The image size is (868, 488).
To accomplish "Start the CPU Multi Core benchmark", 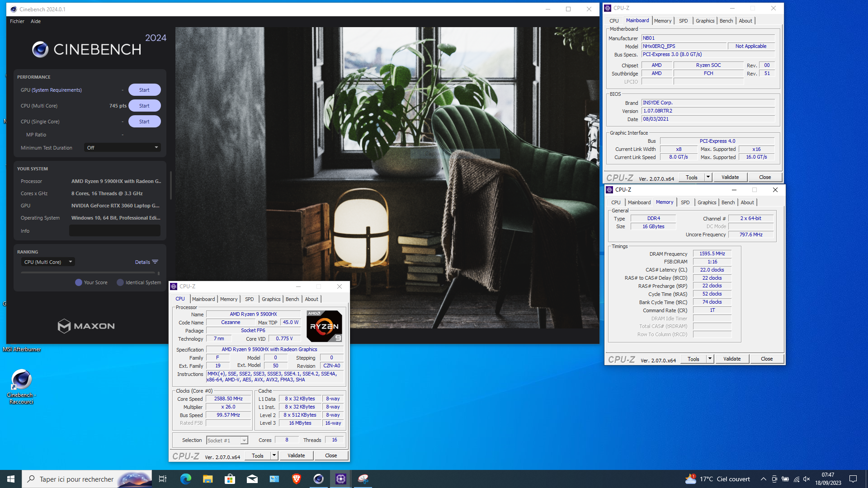I will pos(144,106).
